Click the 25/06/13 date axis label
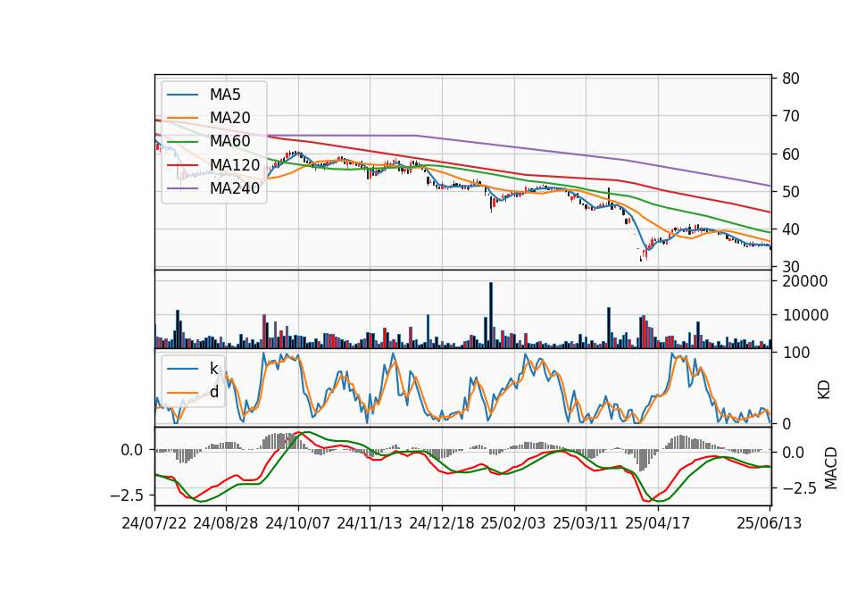Screen dimensions: 857x616 (x=770, y=523)
